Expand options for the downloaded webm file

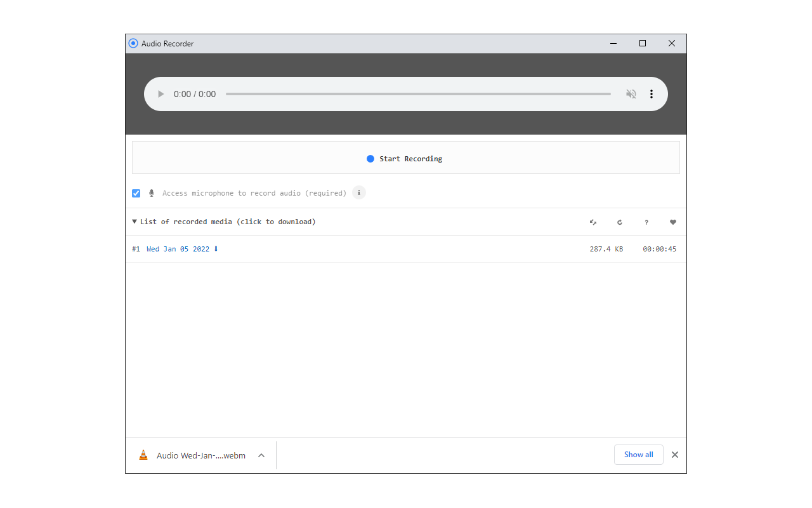click(261, 455)
